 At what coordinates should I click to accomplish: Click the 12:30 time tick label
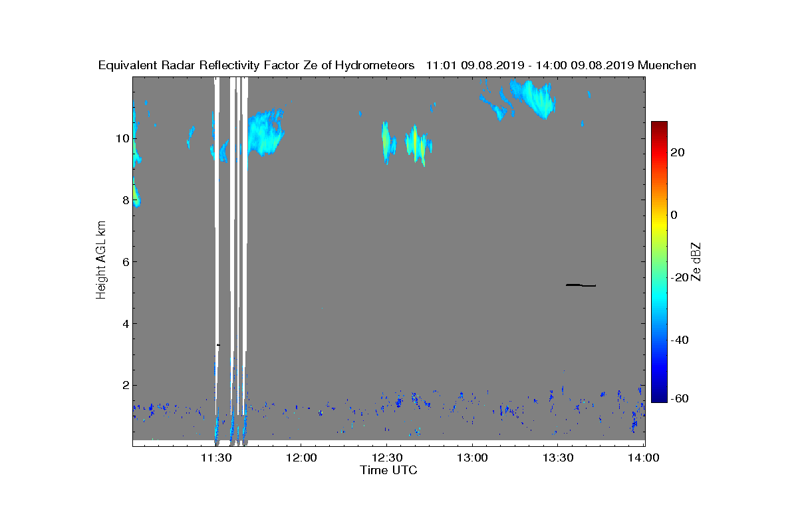click(386, 458)
